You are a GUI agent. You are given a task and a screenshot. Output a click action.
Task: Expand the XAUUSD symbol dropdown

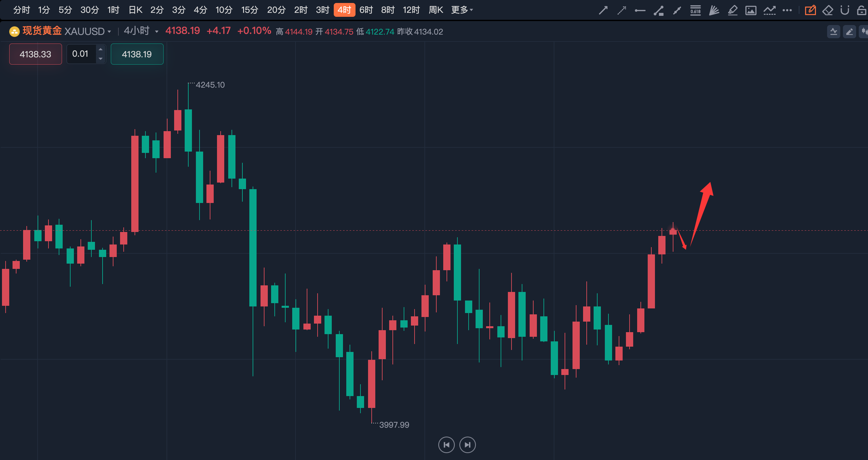tap(109, 32)
